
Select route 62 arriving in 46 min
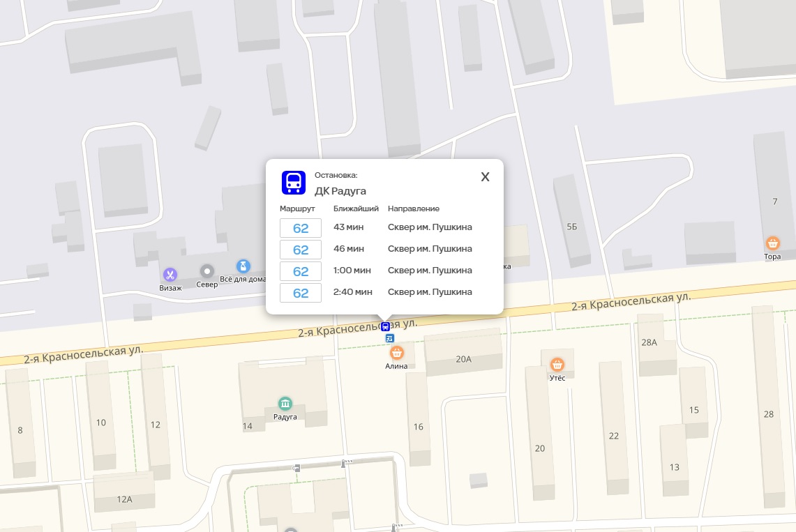[x=301, y=250]
